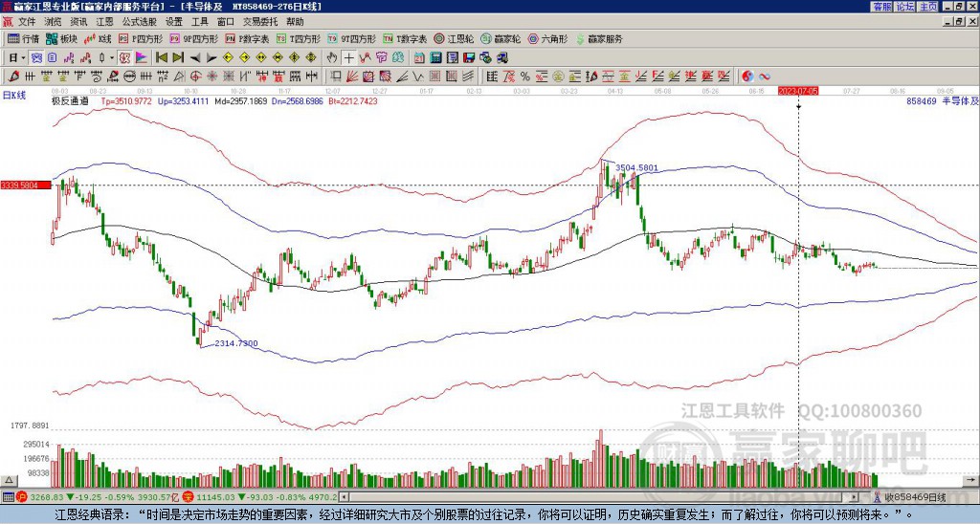The height and width of the screenshot is (524, 980).
Task: Open the calculator icon
Action: (x=436, y=58)
